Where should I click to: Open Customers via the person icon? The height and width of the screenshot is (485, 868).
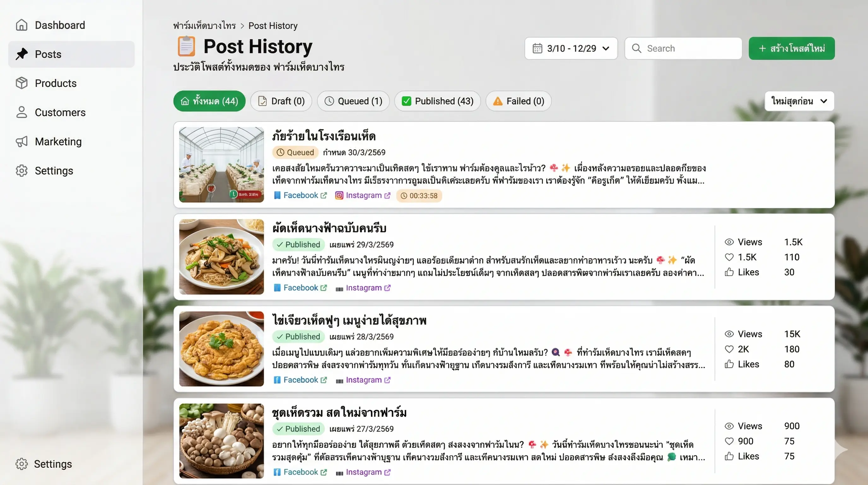[21, 112]
